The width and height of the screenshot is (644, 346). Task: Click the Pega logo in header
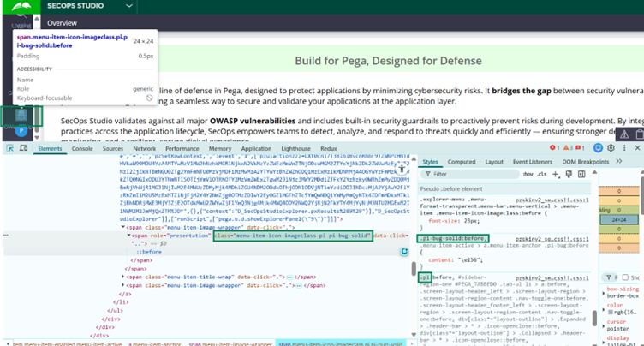click(19, 7)
